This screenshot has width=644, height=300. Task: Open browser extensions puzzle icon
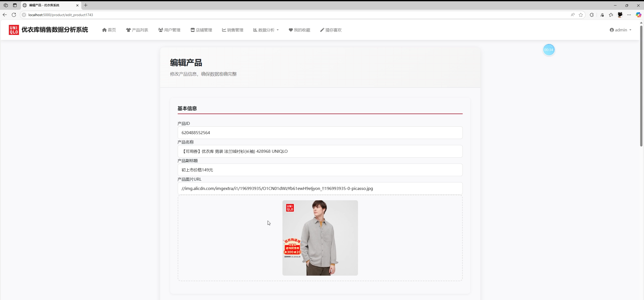[x=592, y=15]
